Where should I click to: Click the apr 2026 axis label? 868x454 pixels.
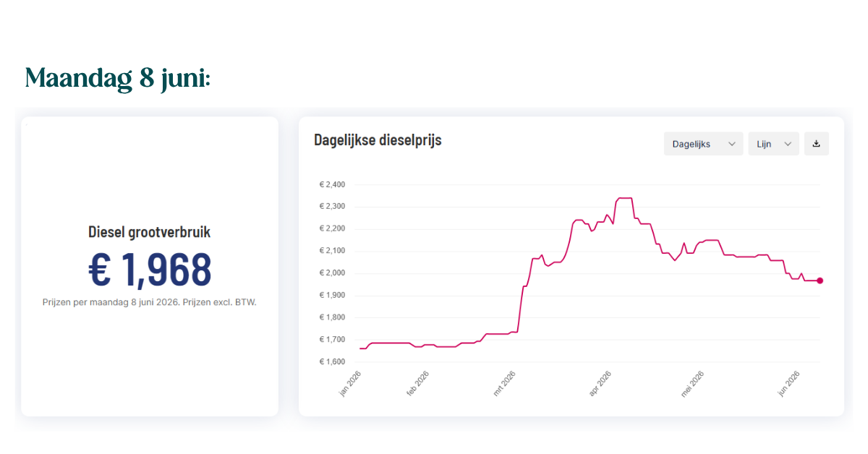tap(600, 383)
